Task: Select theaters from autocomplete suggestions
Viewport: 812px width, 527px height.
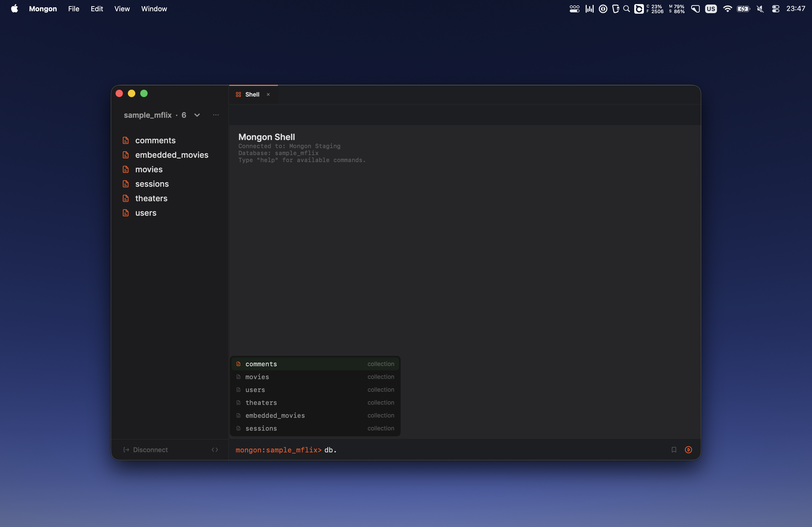Action: pyautogui.click(x=315, y=402)
